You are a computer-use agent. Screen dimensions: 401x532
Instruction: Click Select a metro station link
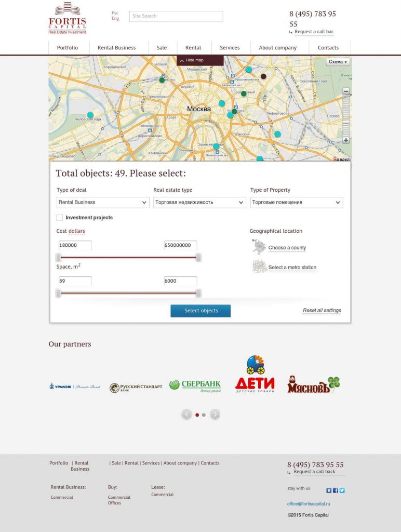pos(292,268)
